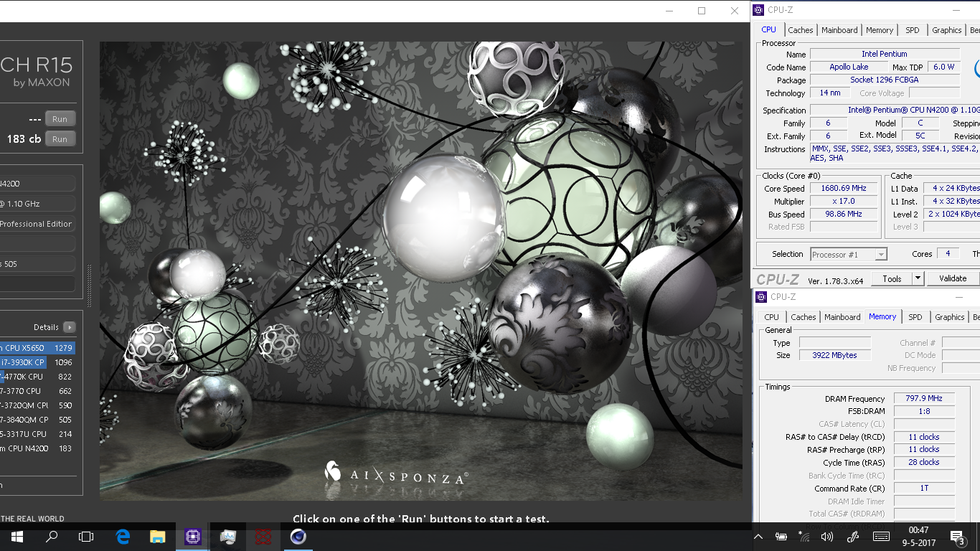The width and height of the screenshot is (980, 551).
Task: Click the Cycle Time 28 clocks value
Action: [924, 462]
